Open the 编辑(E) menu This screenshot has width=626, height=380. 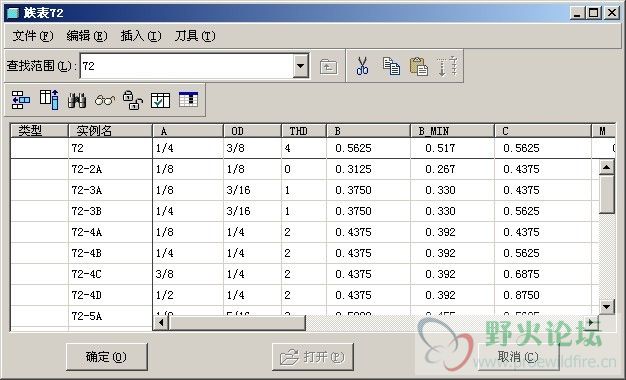click(87, 36)
